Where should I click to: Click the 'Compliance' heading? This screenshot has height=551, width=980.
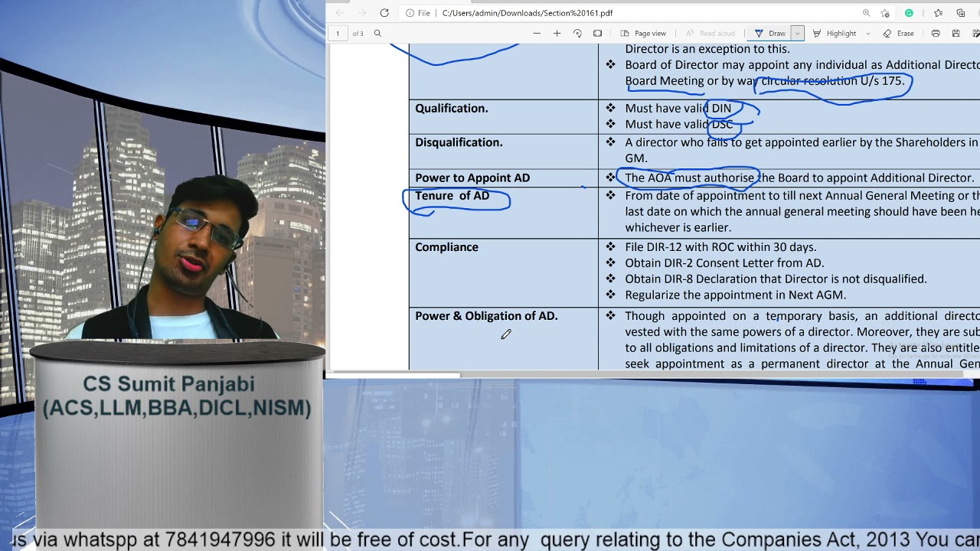(446, 247)
